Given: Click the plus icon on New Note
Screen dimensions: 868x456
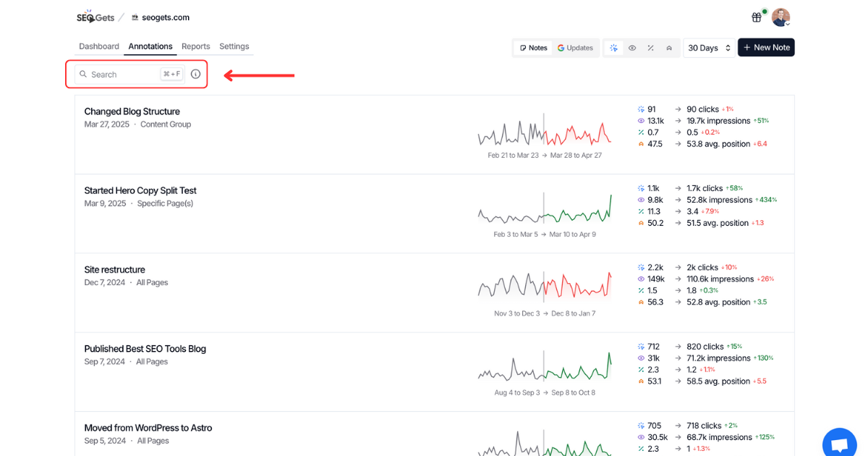Looking at the screenshot, I should click(747, 48).
